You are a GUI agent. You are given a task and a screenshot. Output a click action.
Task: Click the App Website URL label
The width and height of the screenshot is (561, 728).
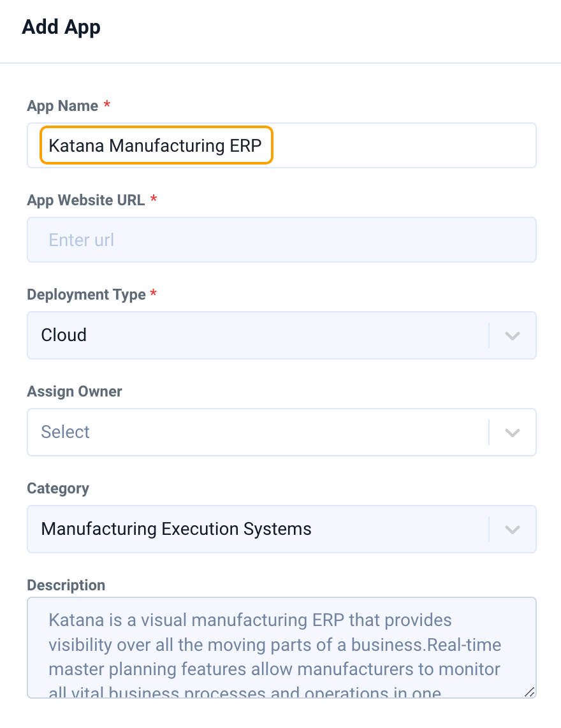(x=86, y=200)
